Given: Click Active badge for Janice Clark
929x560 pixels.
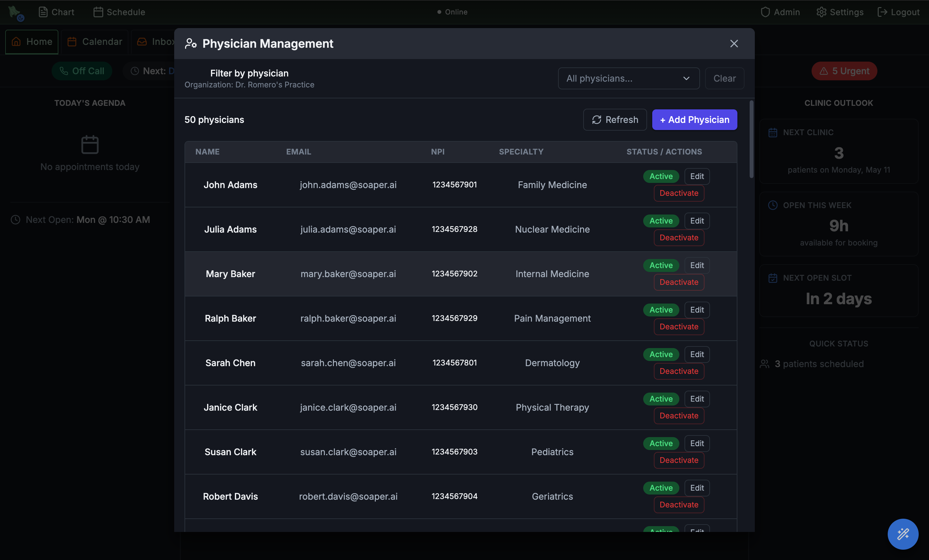Looking at the screenshot, I should coord(661,399).
